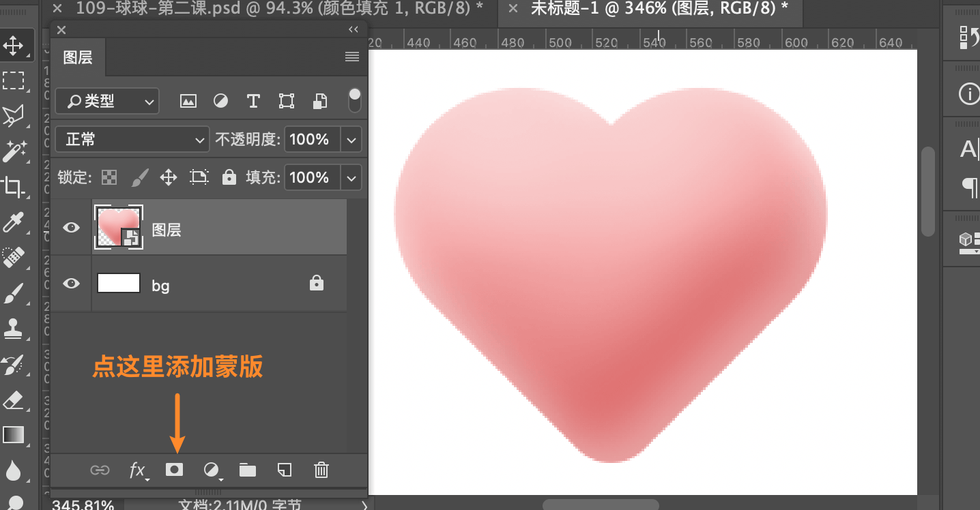
Task: Filter layers by text type
Action: click(x=253, y=102)
